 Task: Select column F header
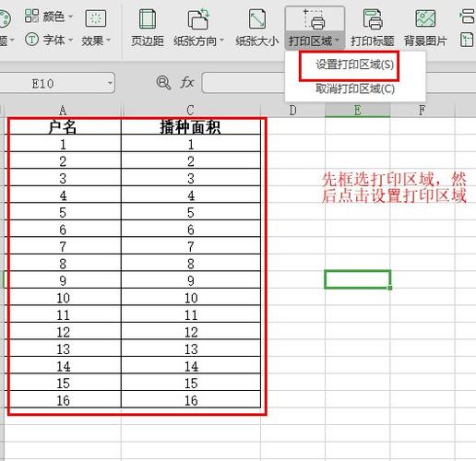422,110
